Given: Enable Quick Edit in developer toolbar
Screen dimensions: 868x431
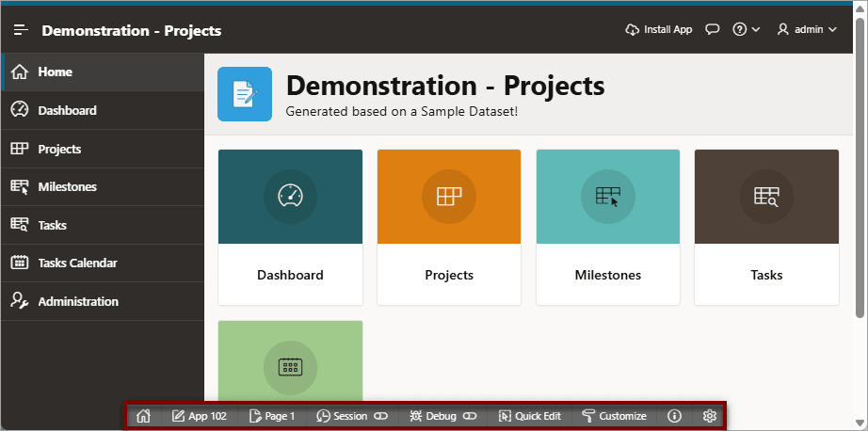Looking at the screenshot, I should point(530,416).
